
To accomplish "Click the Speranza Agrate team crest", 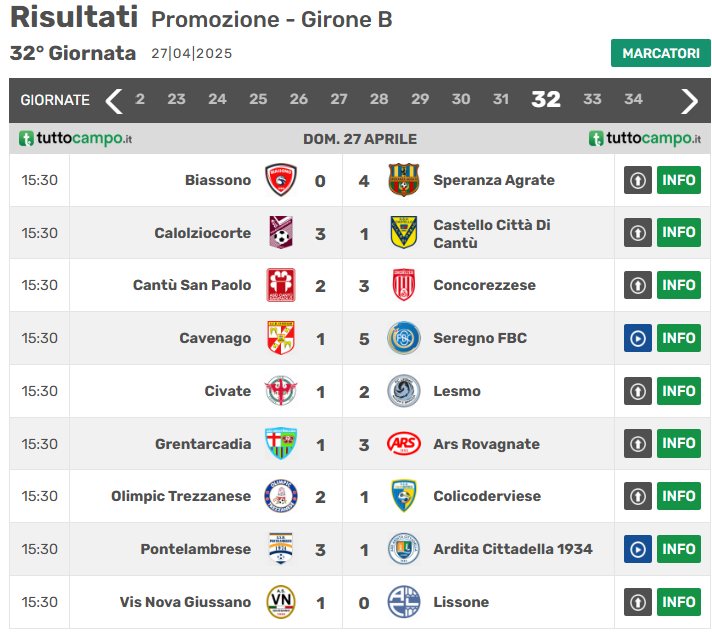I will pos(404,181).
